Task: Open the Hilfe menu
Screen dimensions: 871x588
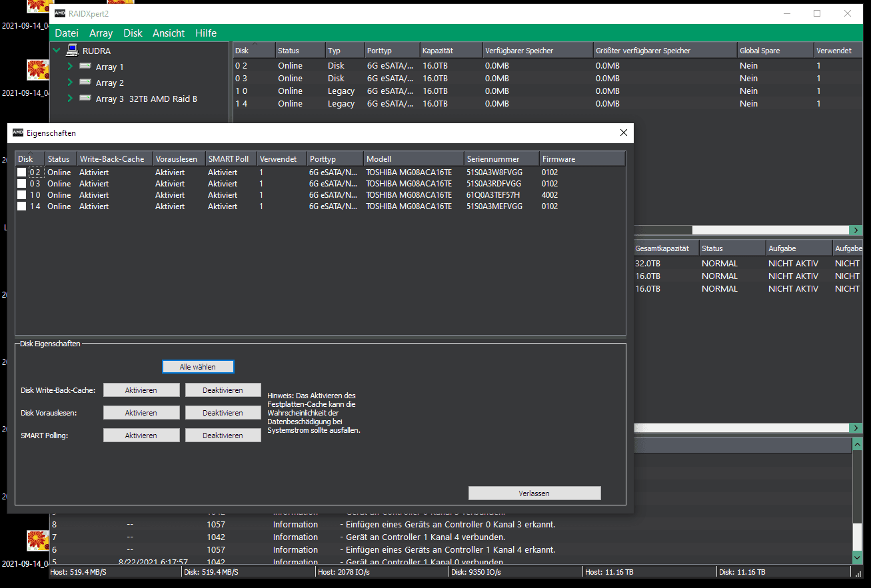Action: click(206, 33)
